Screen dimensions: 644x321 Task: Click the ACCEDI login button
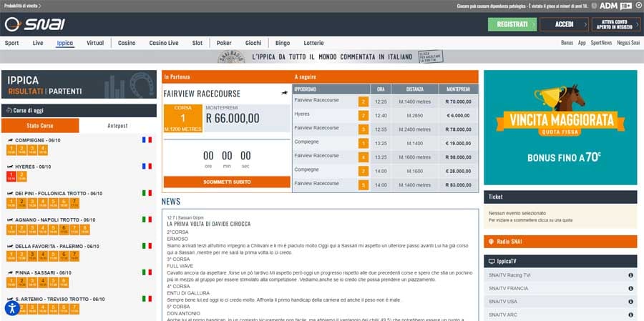(x=564, y=24)
